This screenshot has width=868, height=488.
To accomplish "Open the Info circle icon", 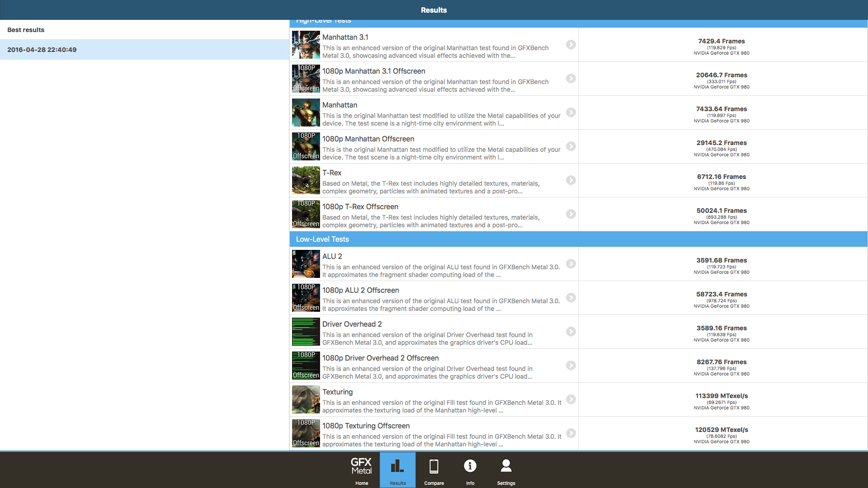I will coord(470,465).
